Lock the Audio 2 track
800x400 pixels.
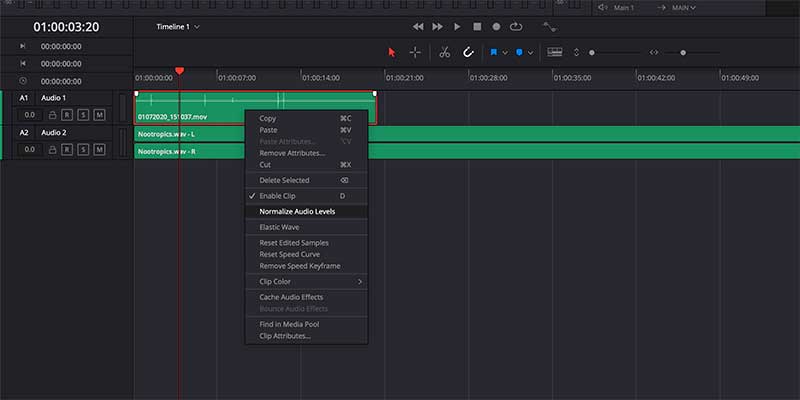click(x=52, y=150)
